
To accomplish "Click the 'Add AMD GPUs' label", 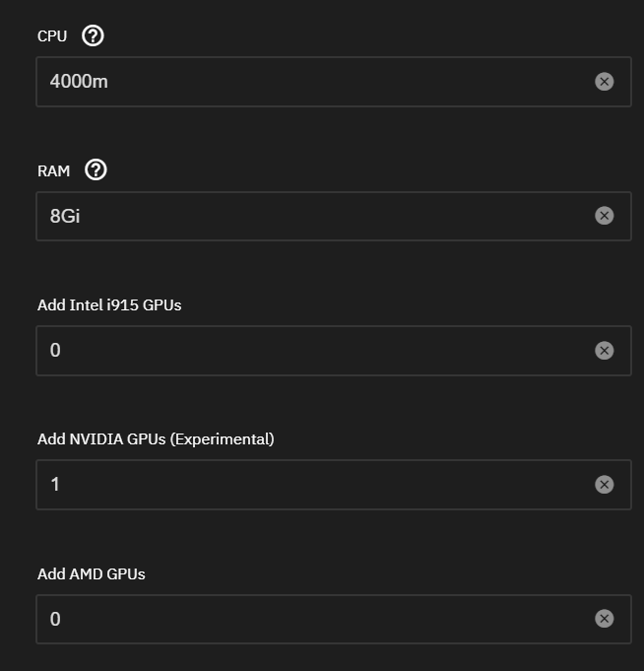I will 92,573.
